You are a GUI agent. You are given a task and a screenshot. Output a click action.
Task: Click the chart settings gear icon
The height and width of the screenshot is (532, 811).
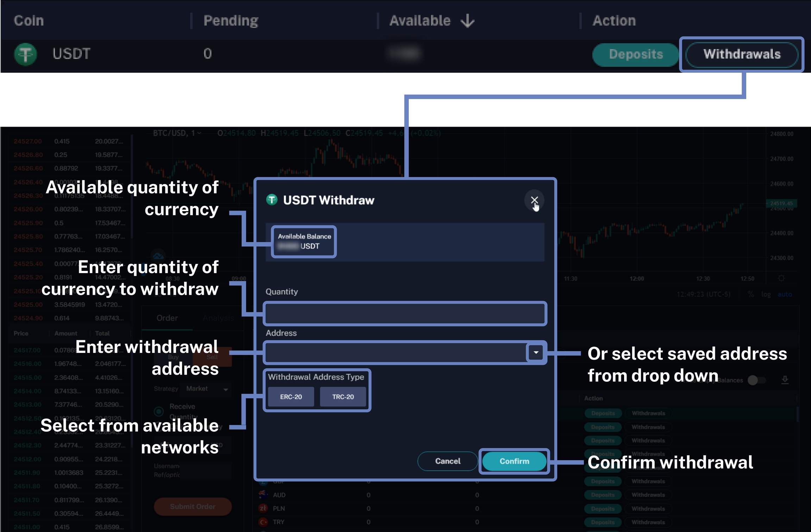[781, 278]
